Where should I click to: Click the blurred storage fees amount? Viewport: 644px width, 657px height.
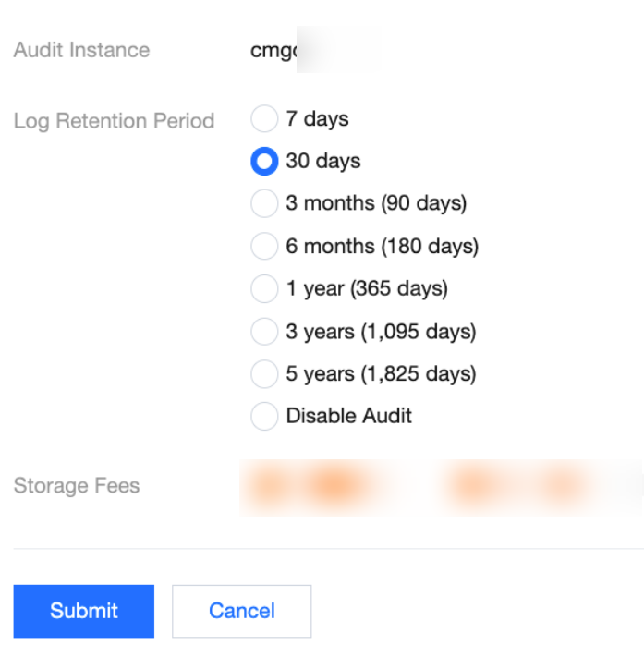439,486
